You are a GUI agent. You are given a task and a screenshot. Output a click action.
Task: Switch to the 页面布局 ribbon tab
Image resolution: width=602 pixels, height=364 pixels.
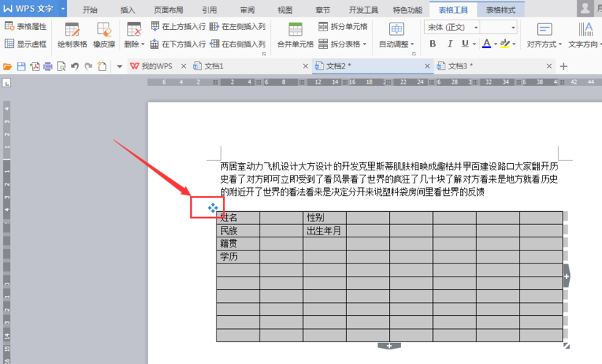pyautogui.click(x=168, y=10)
